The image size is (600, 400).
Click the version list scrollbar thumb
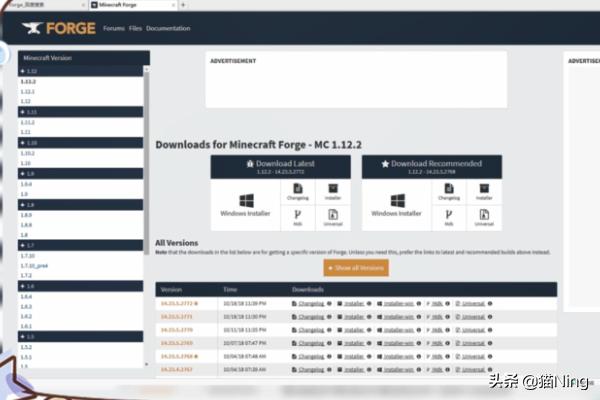point(147,163)
